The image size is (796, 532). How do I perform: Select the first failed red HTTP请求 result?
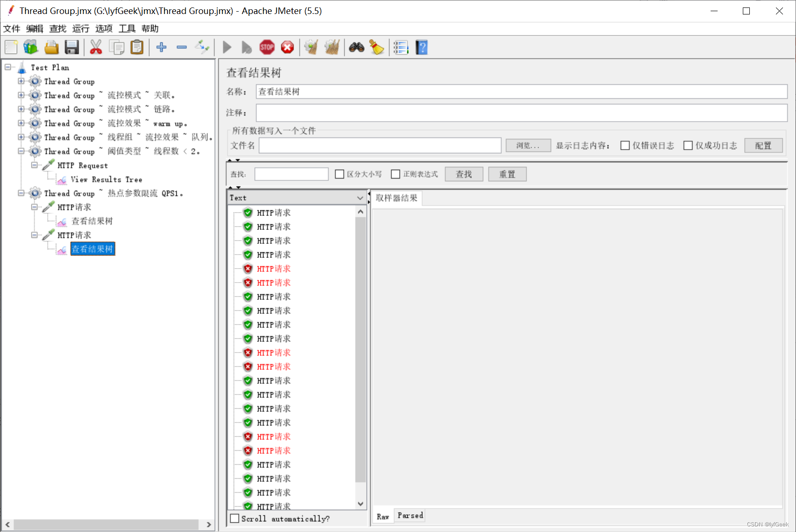pos(273,269)
